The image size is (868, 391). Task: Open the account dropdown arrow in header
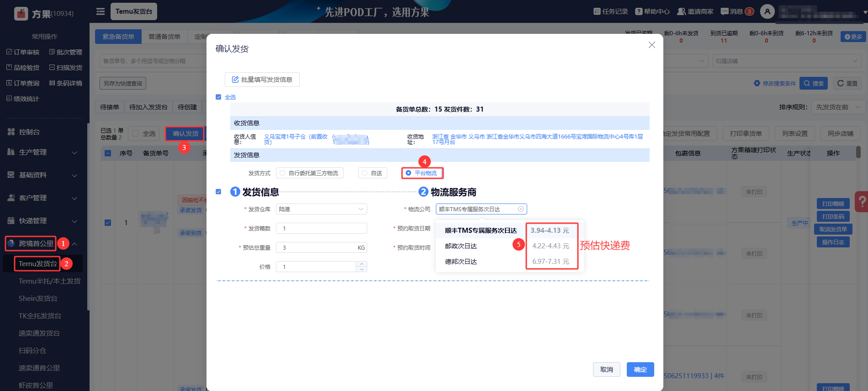click(865, 13)
